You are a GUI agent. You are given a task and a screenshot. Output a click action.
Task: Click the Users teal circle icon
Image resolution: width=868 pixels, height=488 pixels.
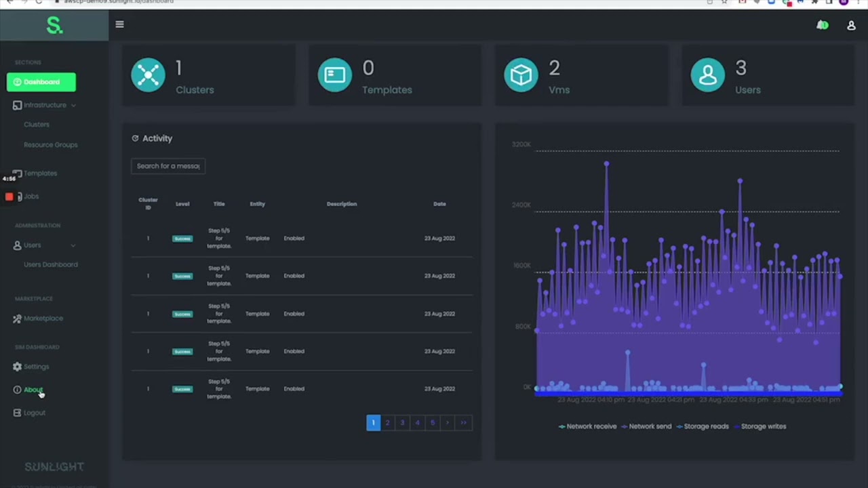[707, 75]
